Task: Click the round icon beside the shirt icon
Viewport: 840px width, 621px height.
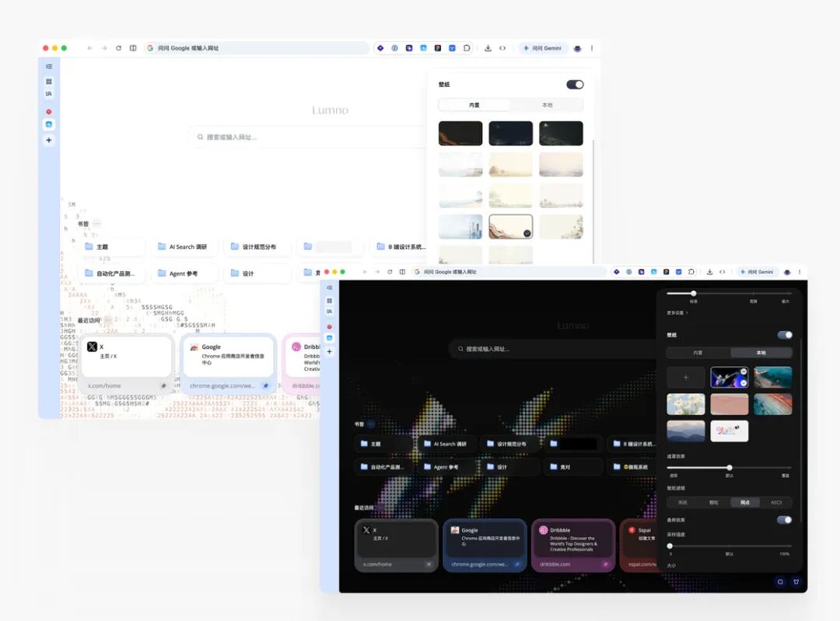Action: coord(780,581)
